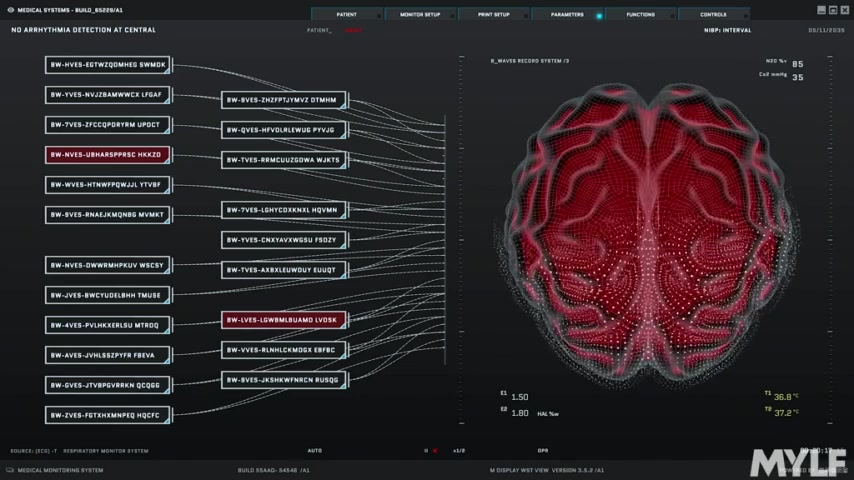Screen dimensions: 854x480
Task: Expand the Functions tab corner marker
Action: [672, 16]
